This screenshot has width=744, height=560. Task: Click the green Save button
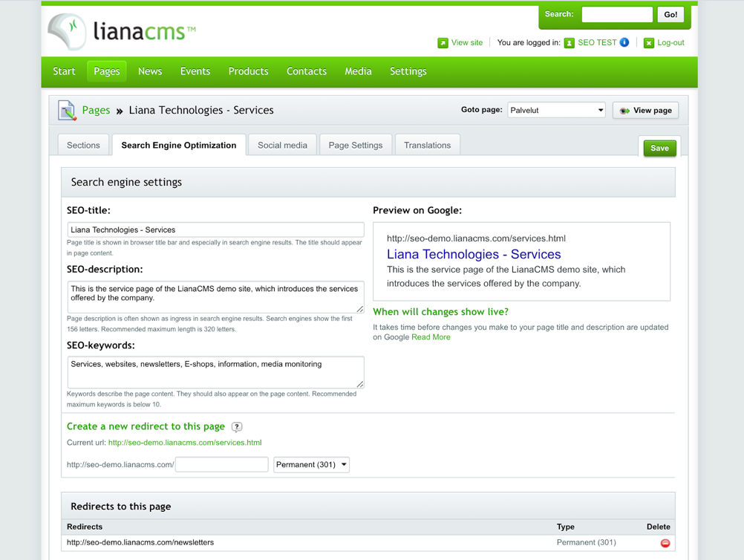659,148
